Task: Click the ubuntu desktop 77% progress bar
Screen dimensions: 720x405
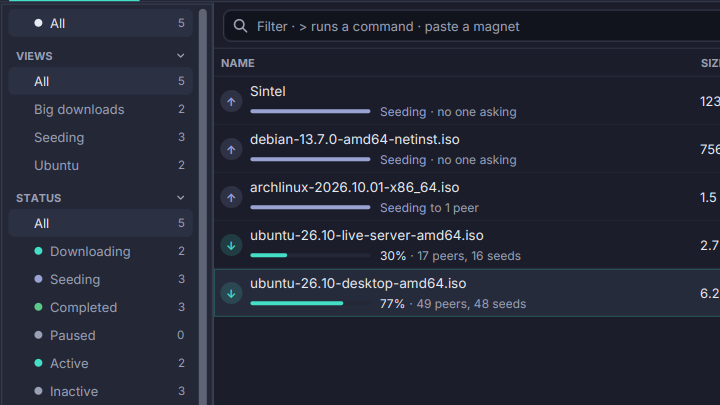Action: pos(310,303)
